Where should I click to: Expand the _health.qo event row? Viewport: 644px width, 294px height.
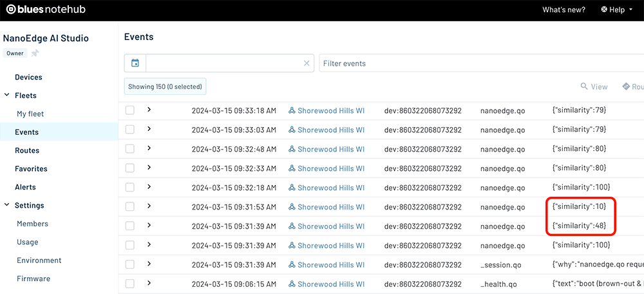pos(149,283)
